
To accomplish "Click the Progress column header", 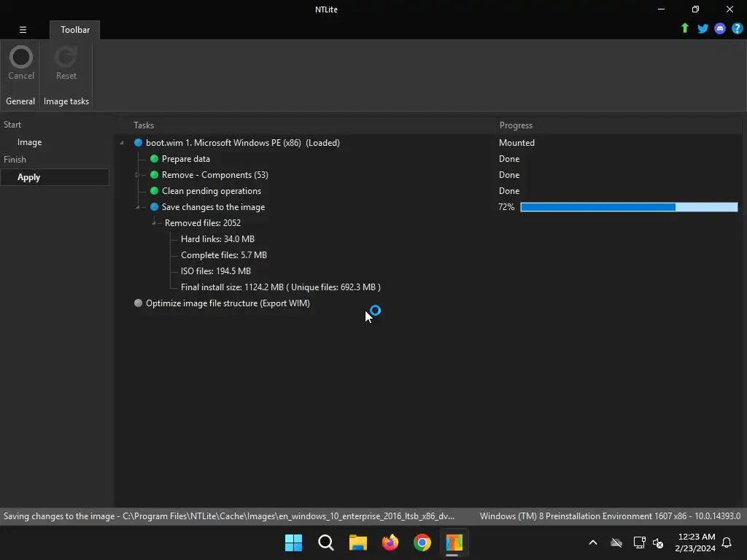I will [516, 125].
